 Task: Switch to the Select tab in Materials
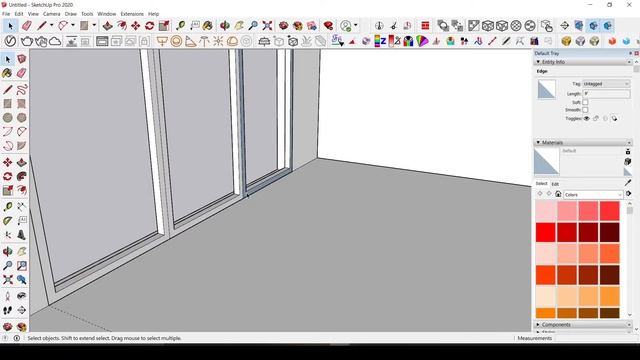coord(541,184)
